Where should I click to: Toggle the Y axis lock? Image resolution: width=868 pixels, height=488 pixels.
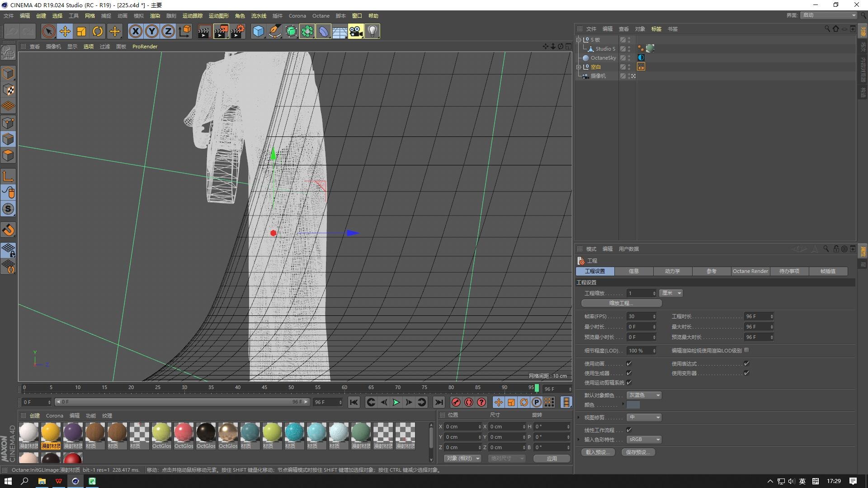pos(152,31)
